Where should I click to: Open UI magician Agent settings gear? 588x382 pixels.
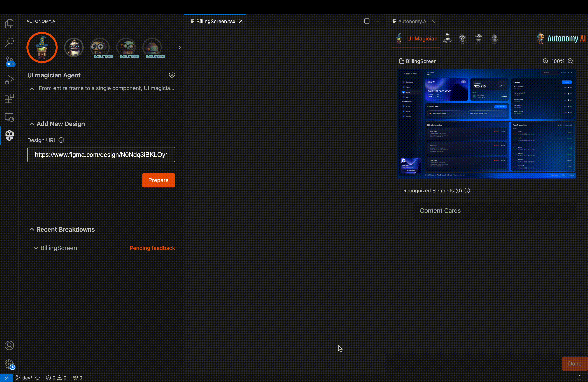click(x=172, y=75)
